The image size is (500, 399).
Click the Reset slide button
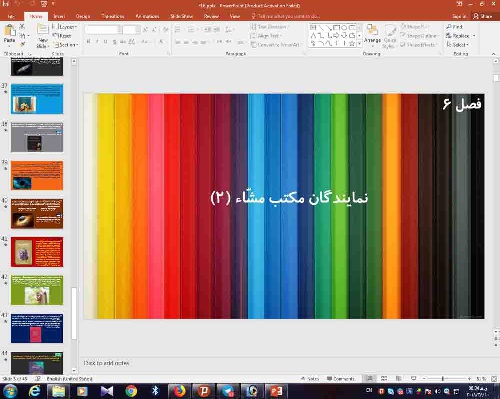62,36
